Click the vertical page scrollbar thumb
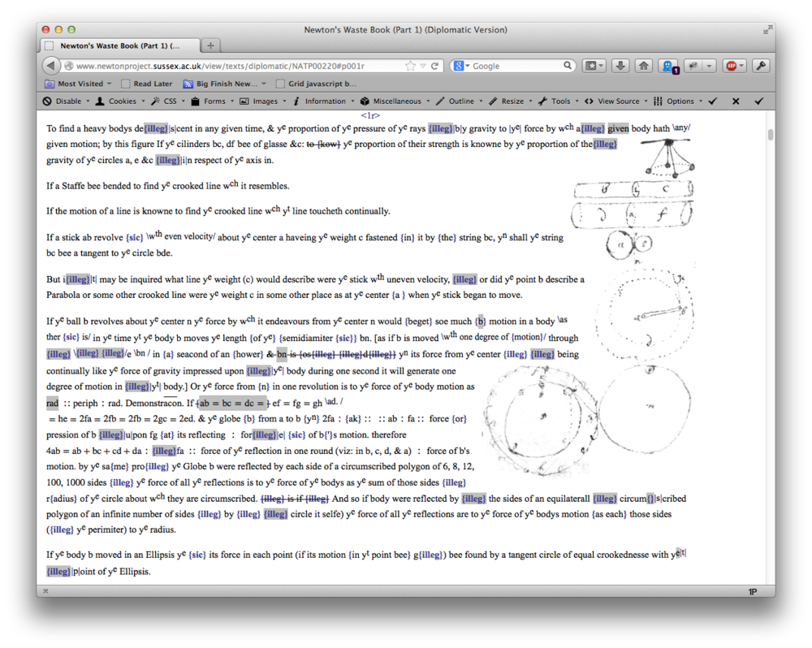812x648 pixels. tap(770, 135)
